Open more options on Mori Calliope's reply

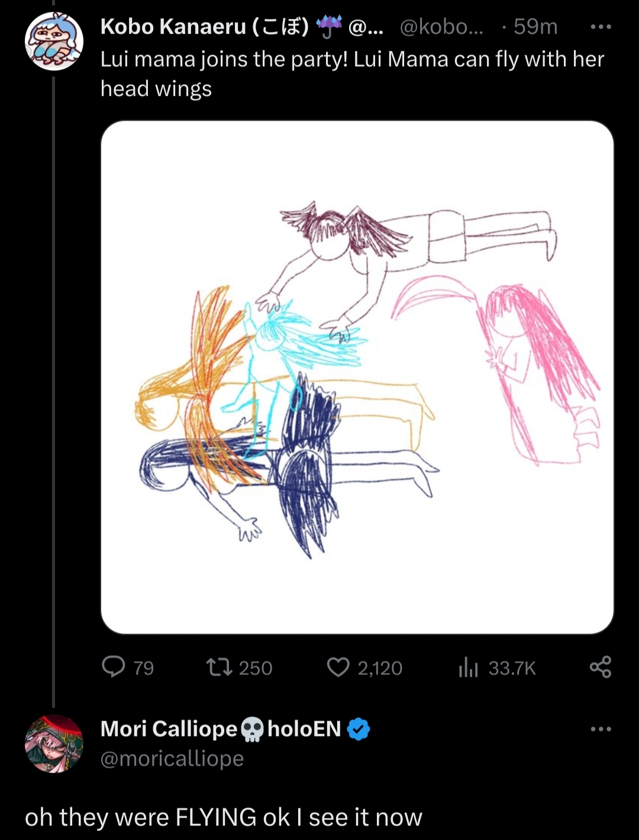601,729
